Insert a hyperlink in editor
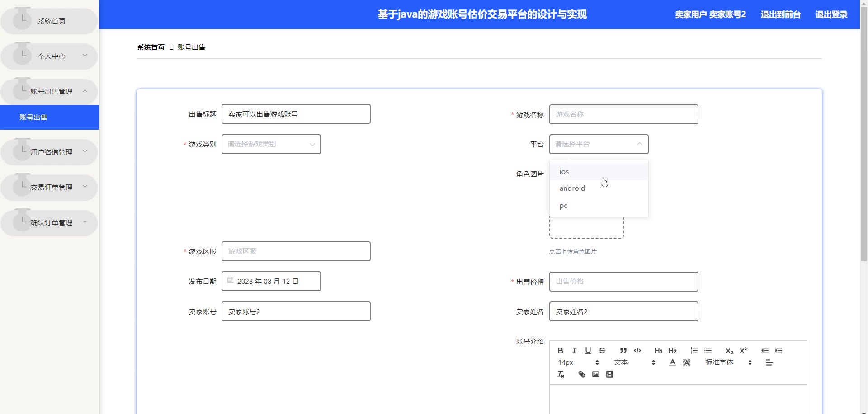 582,374
